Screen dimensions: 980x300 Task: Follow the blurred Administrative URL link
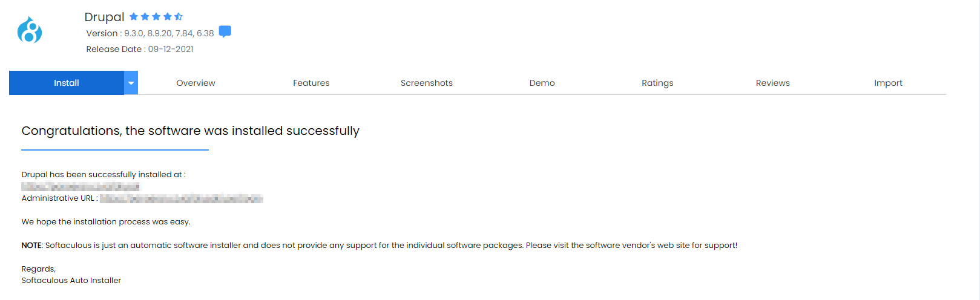tap(182, 198)
